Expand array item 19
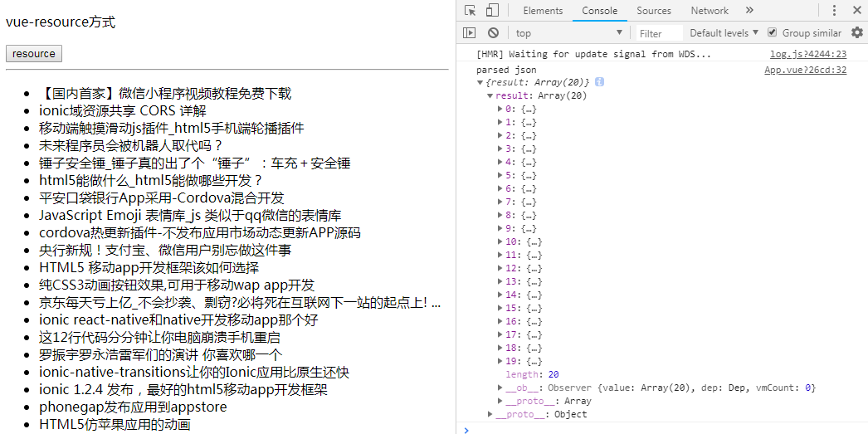Viewport: 868px width, 434px height. tap(500, 362)
